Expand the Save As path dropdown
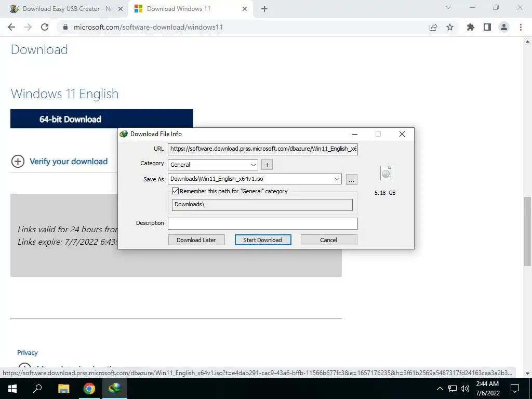Viewport: 532px width, 399px height. [x=337, y=179]
